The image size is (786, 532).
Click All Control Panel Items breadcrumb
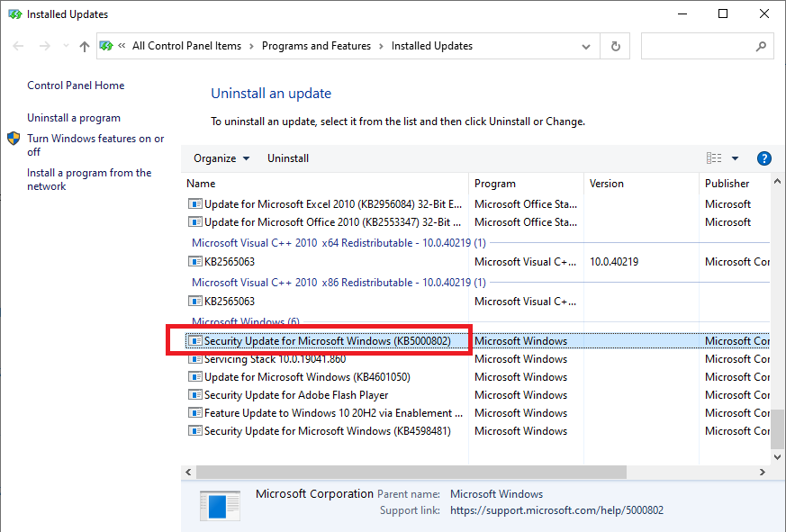tap(186, 46)
